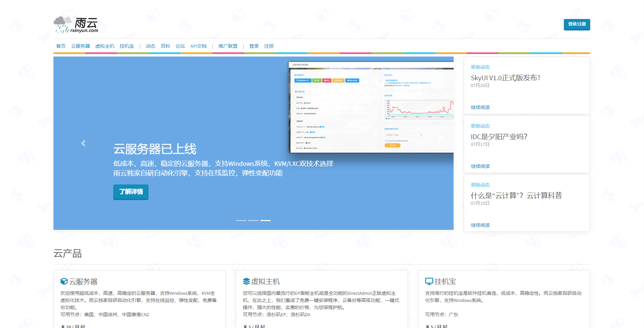Click the layers icon on 虚拟主机 card

[x=246, y=281]
